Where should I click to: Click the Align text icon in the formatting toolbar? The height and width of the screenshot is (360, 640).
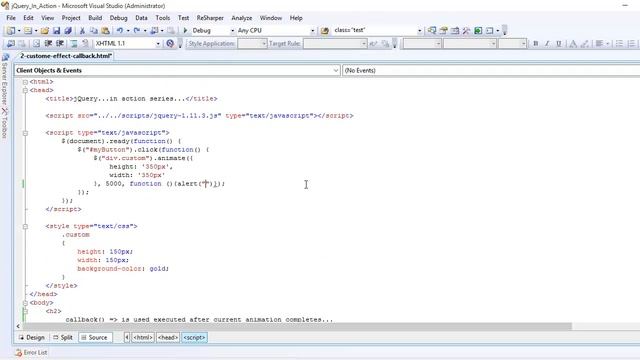599,43
